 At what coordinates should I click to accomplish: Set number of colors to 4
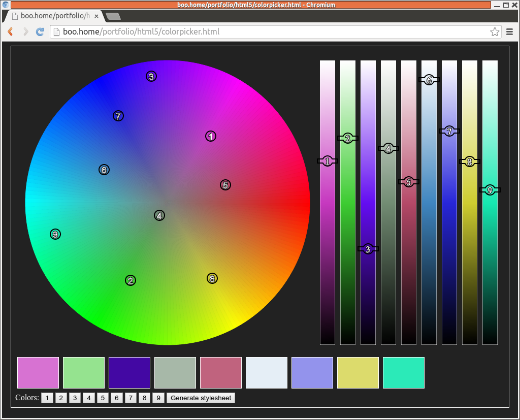click(89, 398)
